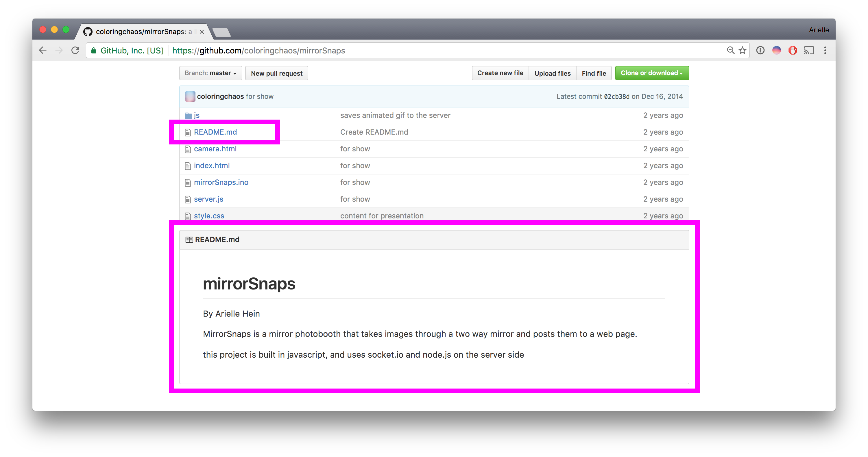Image resolution: width=868 pixels, height=457 pixels.
Task: Click the browser forward arrow
Action: pyautogui.click(x=59, y=51)
